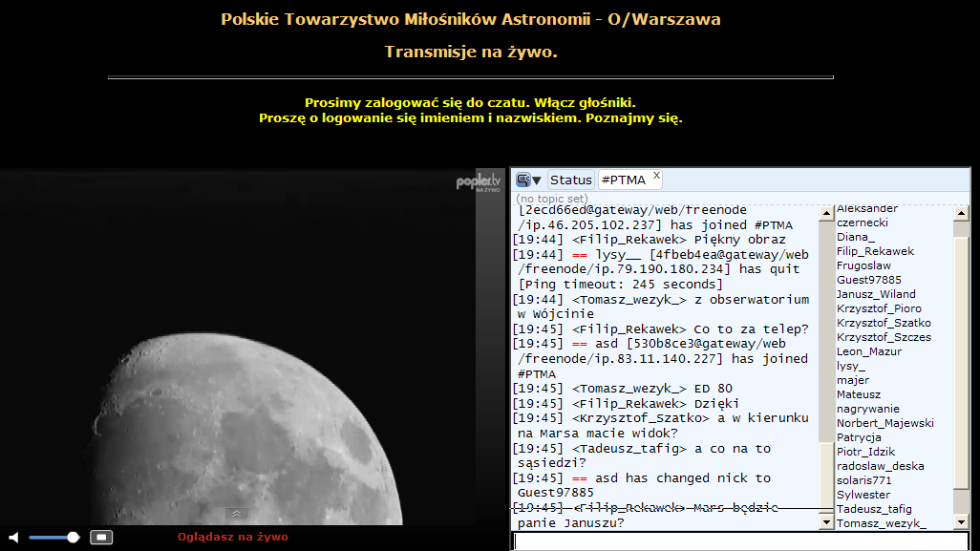Click the Polskie Towarzystwo Miłośników Astronomii title

click(x=471, y=19)
